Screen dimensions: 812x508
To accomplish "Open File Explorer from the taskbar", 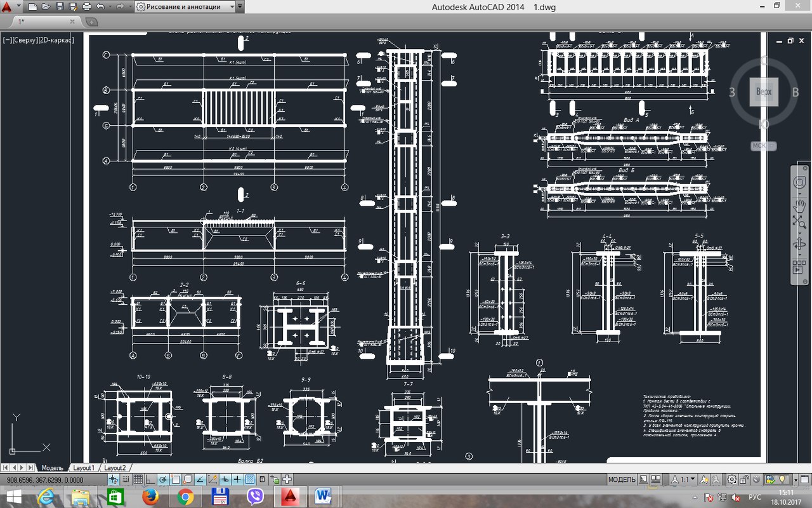I will click(x=81, y=497).
